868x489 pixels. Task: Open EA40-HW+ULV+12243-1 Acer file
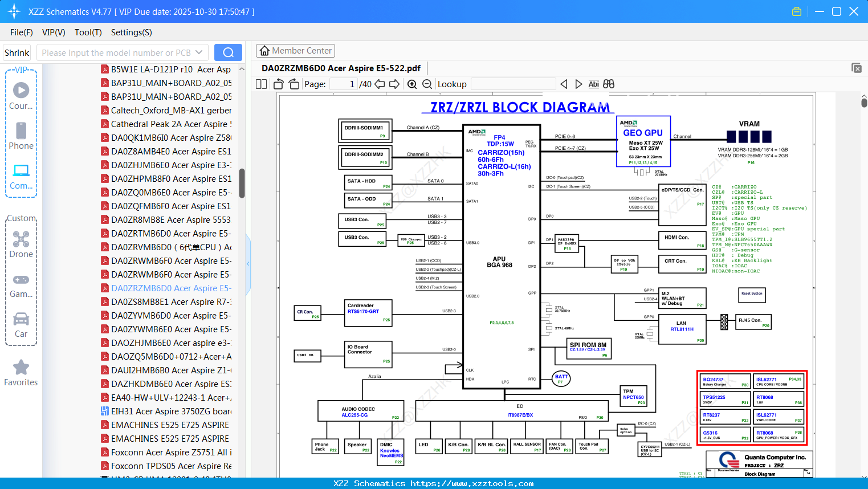[x=166, y=398]
